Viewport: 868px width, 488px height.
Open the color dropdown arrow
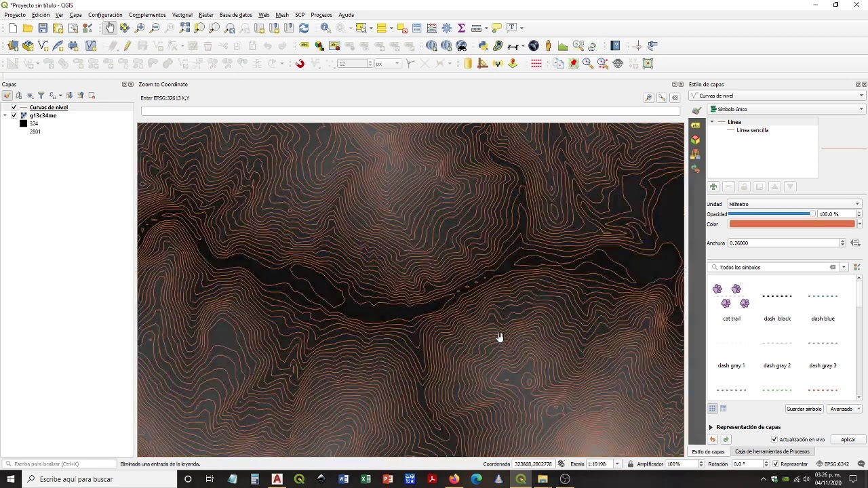point(859,224)
